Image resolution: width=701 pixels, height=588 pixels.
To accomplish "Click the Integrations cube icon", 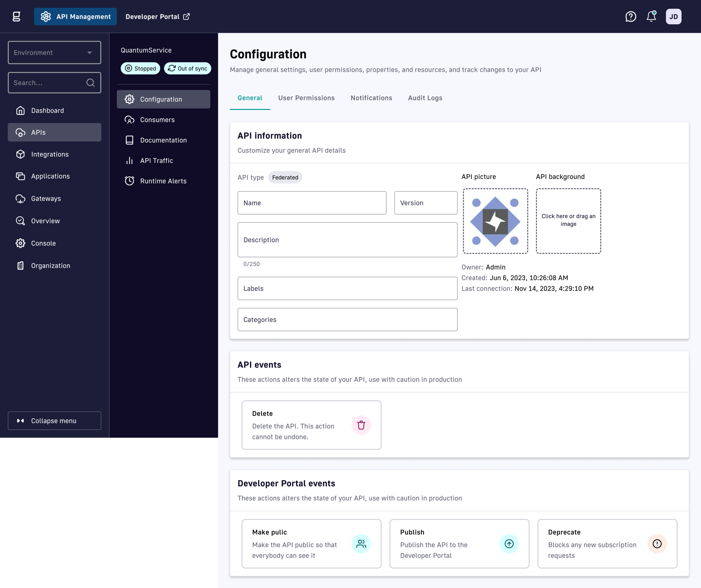I will [x=20, y=154].
